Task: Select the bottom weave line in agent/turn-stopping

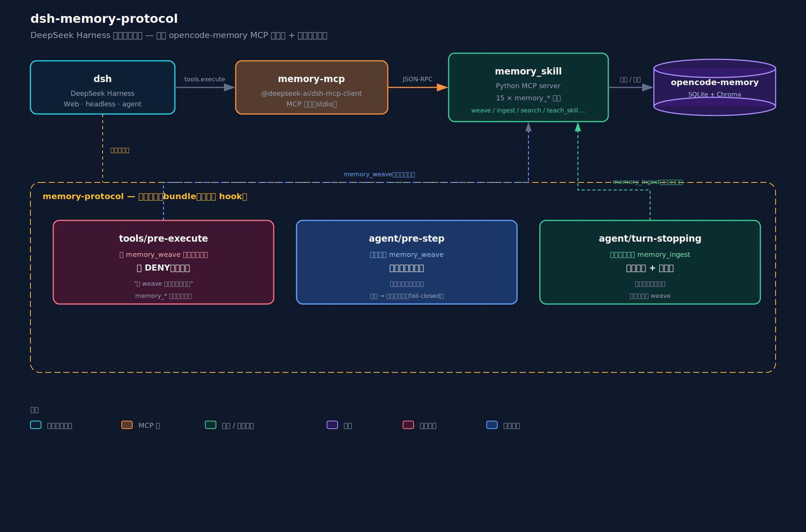Action: click(x=650, y=296)
